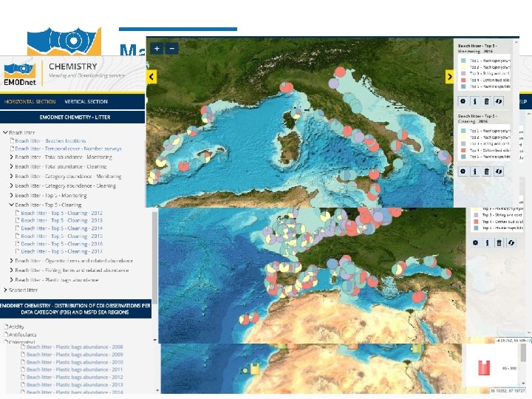Click red plastic bag legend symbol in bottom panel

pos(484,368)
